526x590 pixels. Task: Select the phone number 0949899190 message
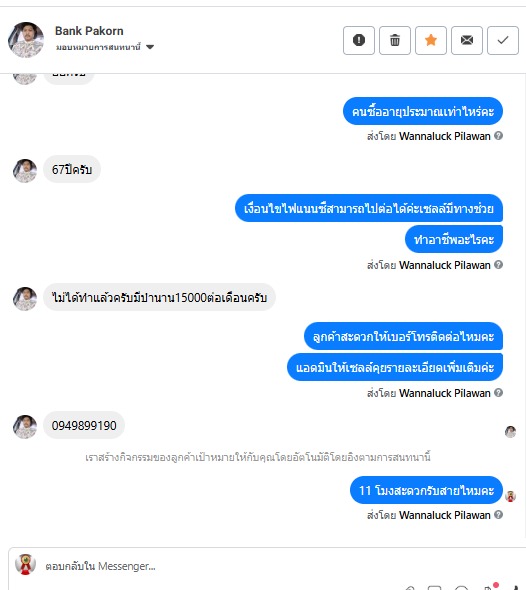click(84, 425)
